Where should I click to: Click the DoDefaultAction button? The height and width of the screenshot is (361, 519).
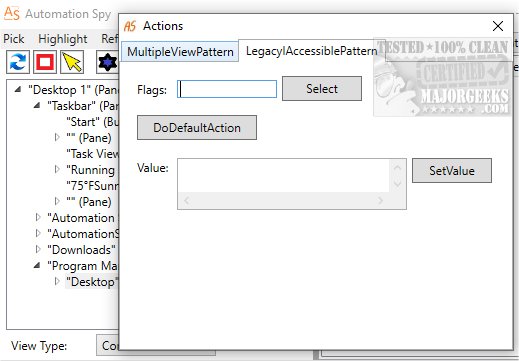point(197,127)
